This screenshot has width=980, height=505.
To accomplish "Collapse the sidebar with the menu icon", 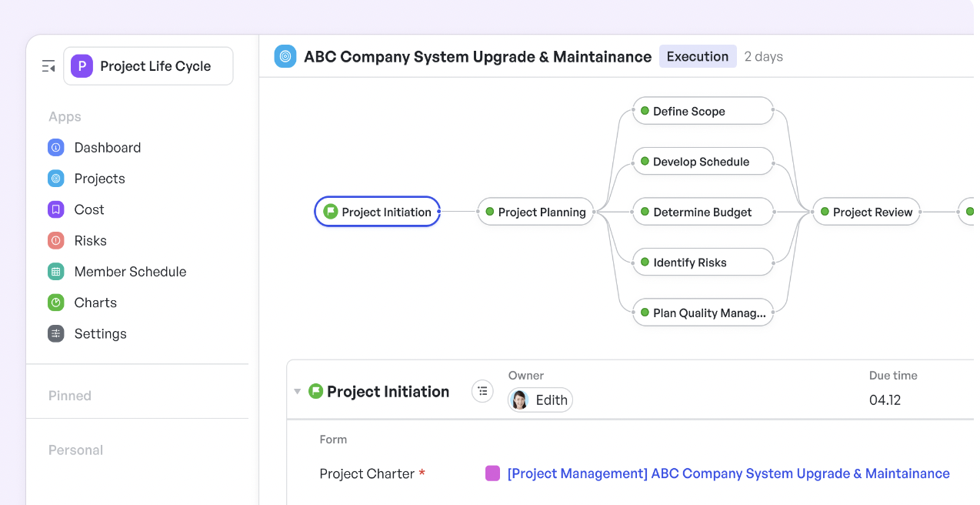I will click(48, 66).
